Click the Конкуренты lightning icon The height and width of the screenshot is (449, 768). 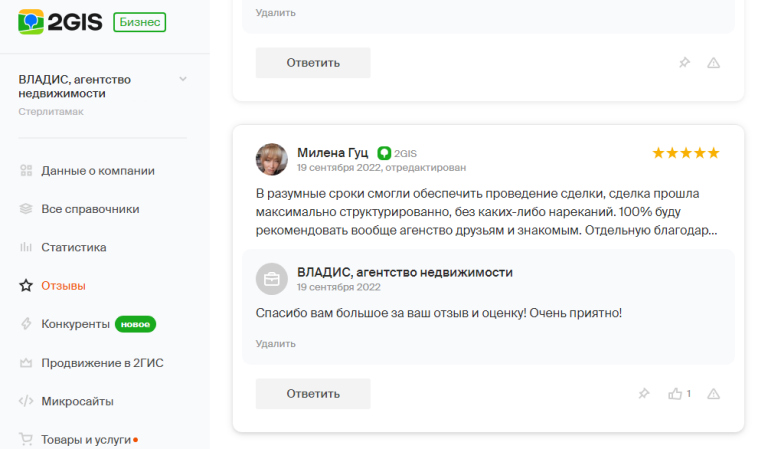(26, 324)
